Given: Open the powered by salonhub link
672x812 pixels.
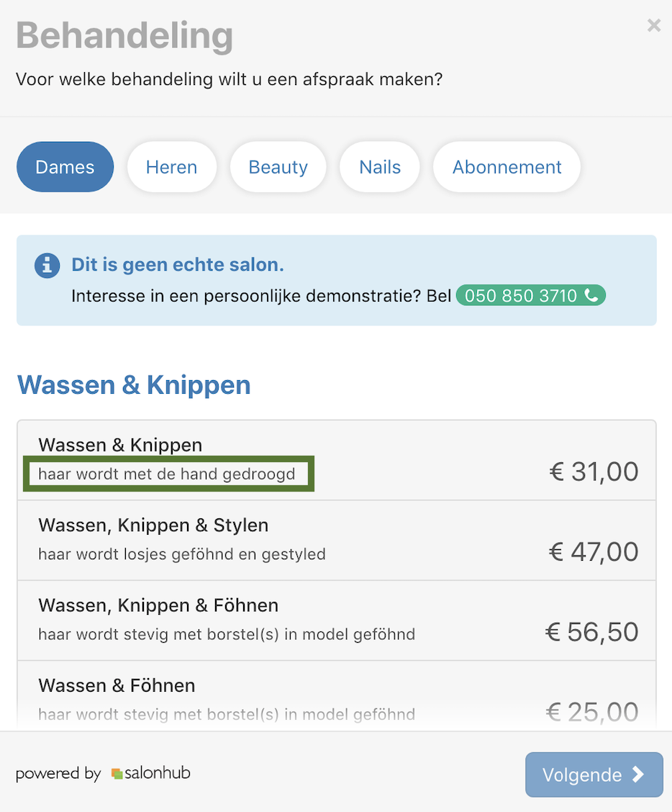Looking at the screenshot, I should pyautogui.click(x=103, y=773).
